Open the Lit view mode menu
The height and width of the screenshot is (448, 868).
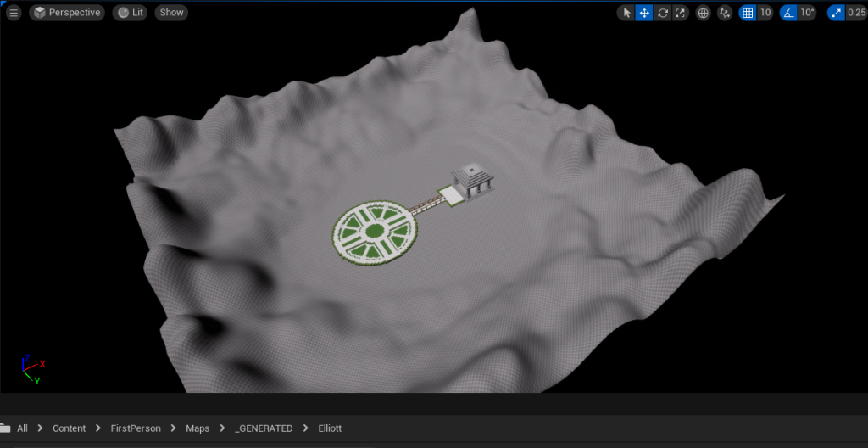[130, 13]
